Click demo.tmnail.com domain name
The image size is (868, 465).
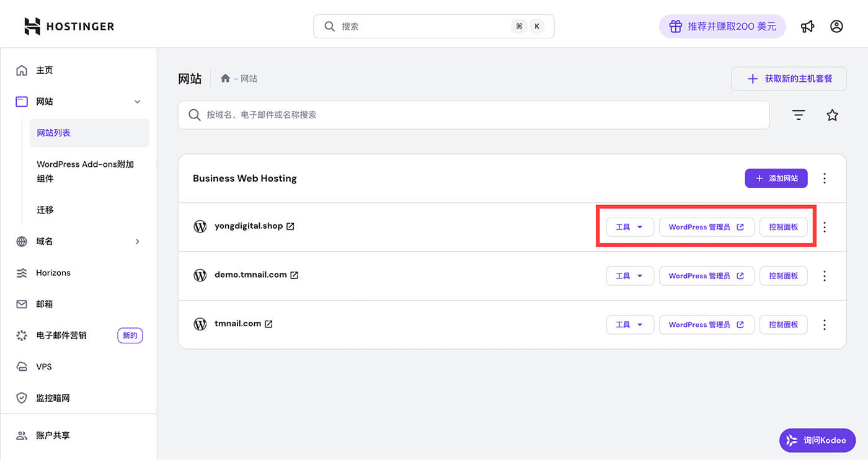(250, 275)
